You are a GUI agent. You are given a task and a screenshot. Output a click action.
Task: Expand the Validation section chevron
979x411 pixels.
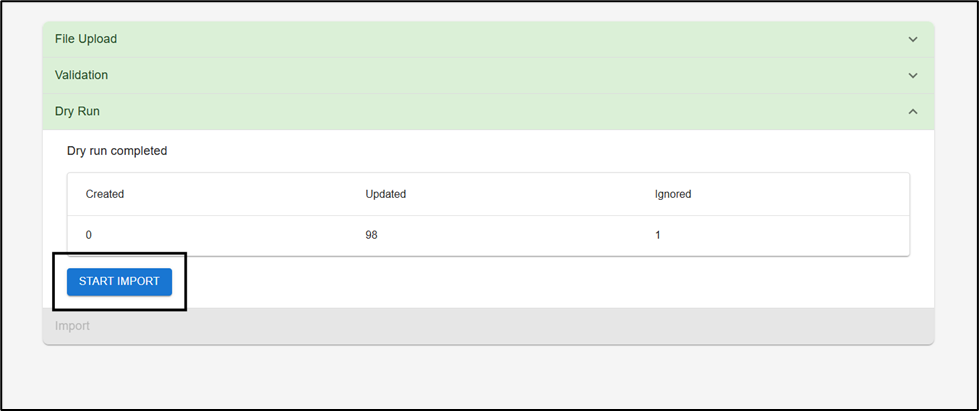click(x=912, y=75)
